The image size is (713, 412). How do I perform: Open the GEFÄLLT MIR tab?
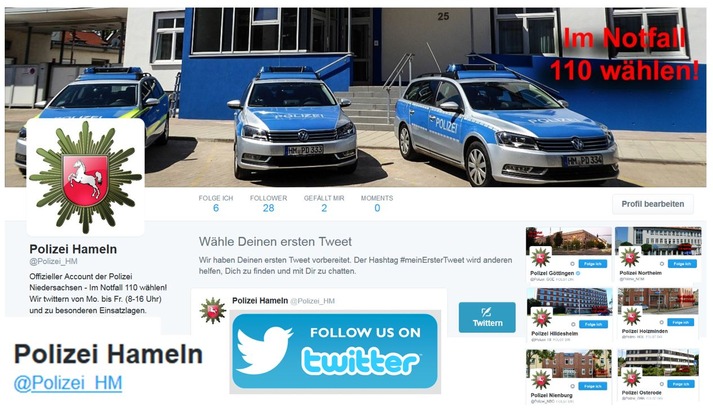click(x=324, y=204)
